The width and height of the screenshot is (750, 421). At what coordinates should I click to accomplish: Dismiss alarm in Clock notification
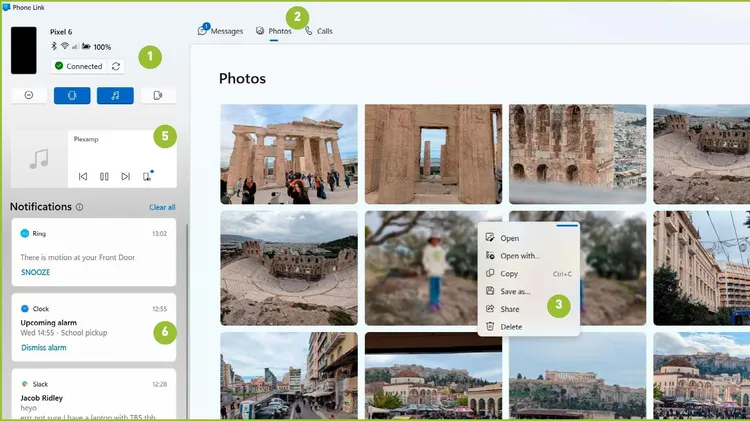(x=44, y=348)
